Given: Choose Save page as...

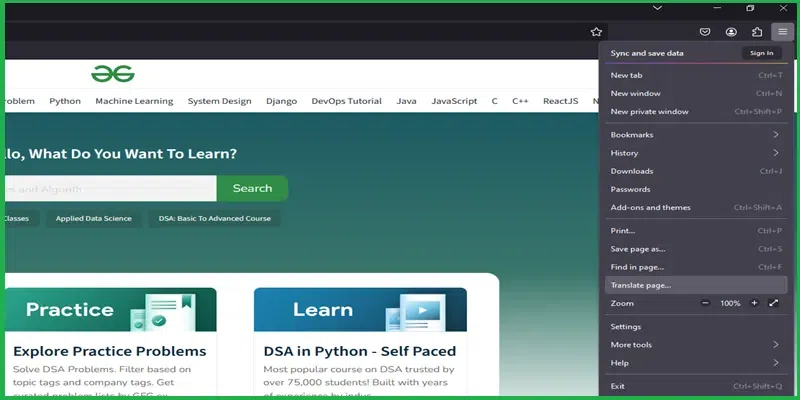Looking at the screenshot, I should point(696,249).
